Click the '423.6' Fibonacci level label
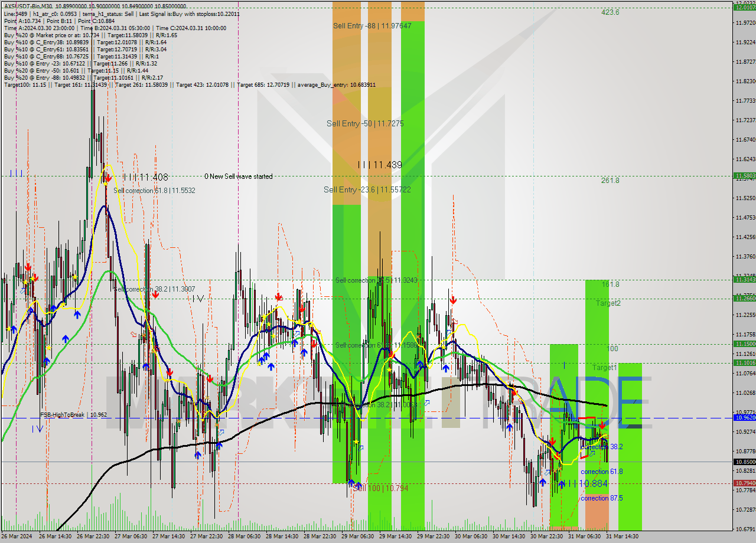This screenshot has height=543, width=756. pos(610,12)
